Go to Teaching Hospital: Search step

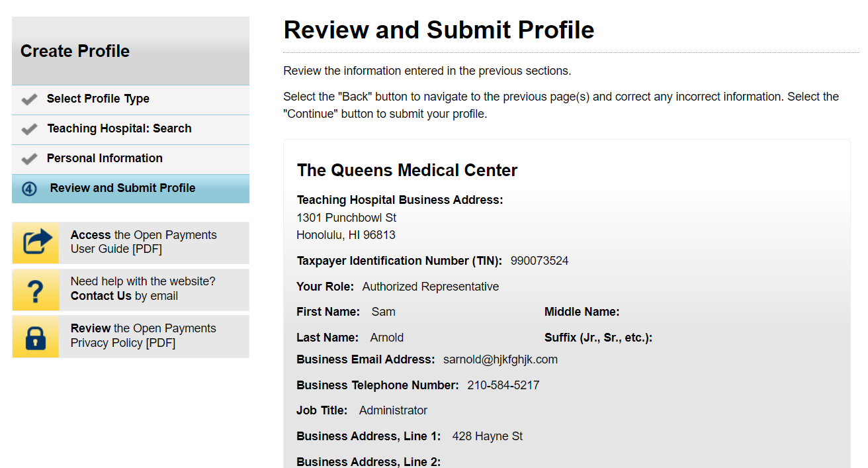point(119,129)
